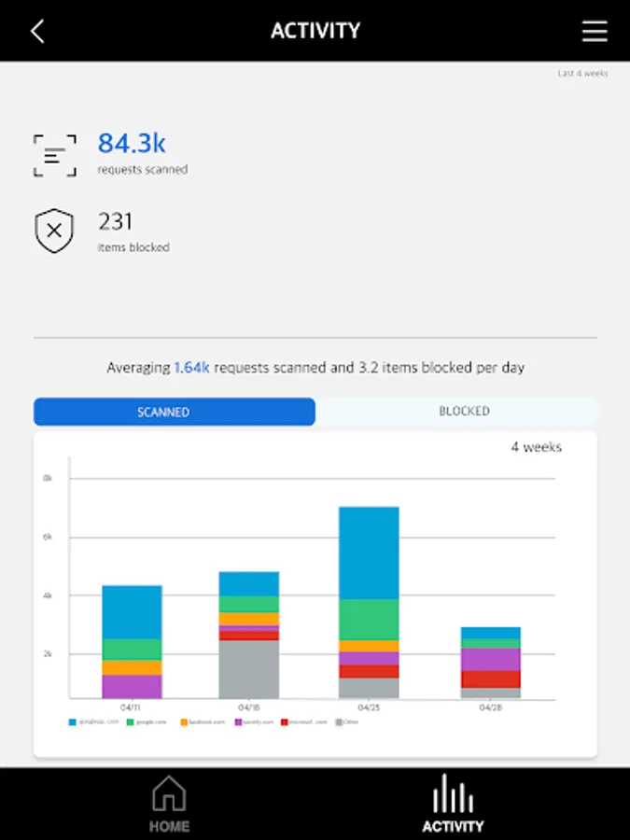Switch to the BLOCKED tab
The height and width of the screenshot is (840, 630).
[455, 412]
